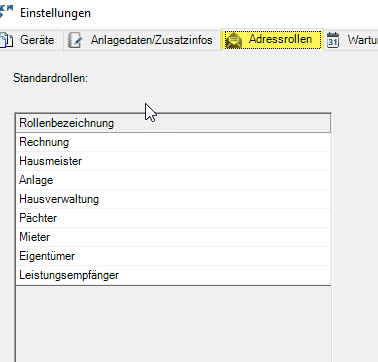The width and height of the screenshot is (378, 362).
Task: Select the Rechnung role row
Action: 173,142
